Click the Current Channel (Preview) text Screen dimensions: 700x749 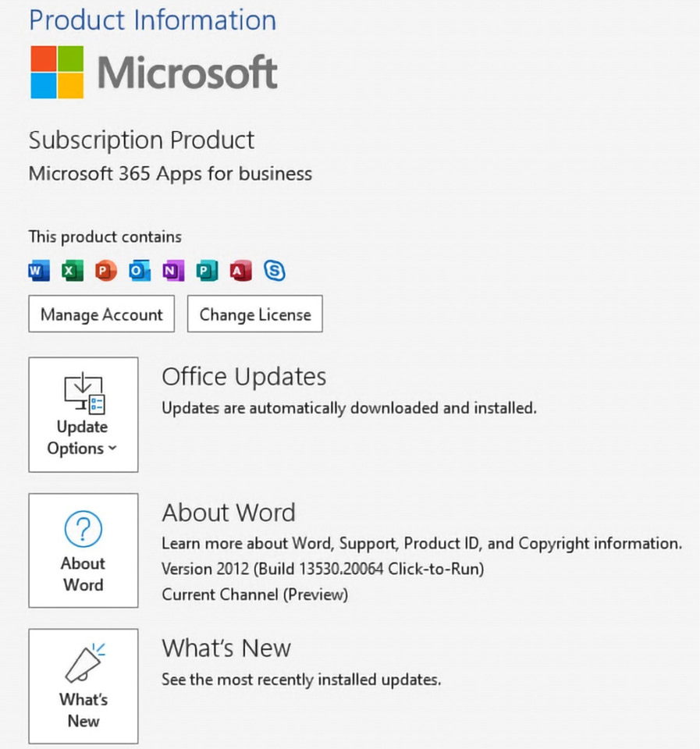click(255, 595)
